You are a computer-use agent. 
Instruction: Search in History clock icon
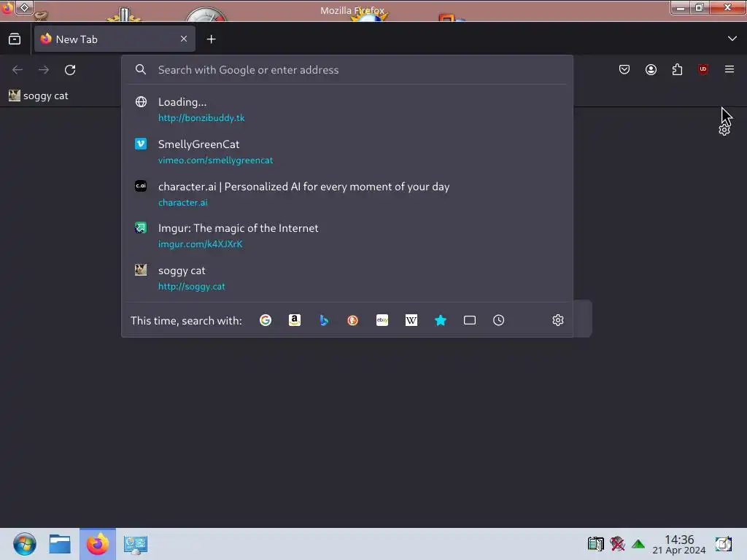tap(499, 321)
